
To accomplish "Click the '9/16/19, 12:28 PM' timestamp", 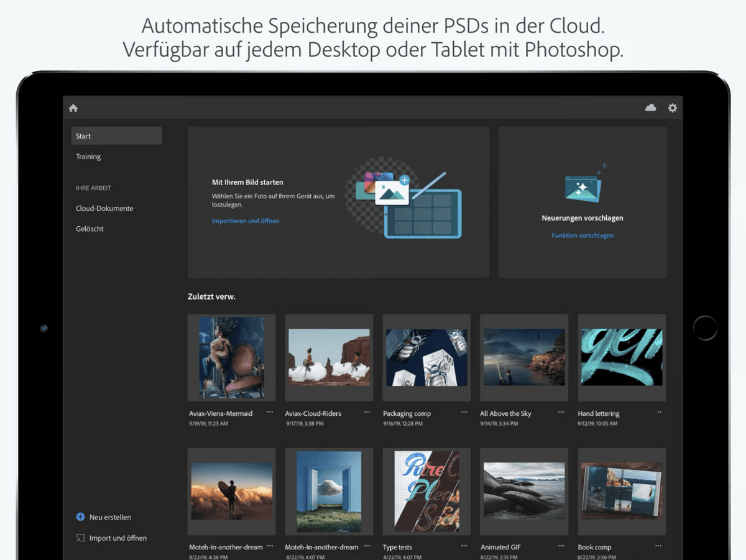I will [x=403, y=424].
